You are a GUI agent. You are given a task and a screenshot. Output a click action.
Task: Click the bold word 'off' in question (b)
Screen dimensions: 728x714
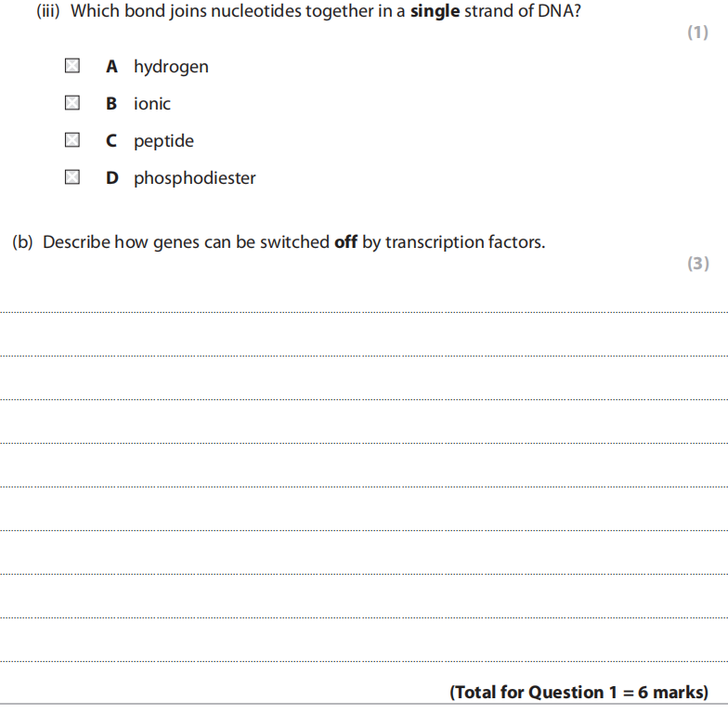point(345,242)
